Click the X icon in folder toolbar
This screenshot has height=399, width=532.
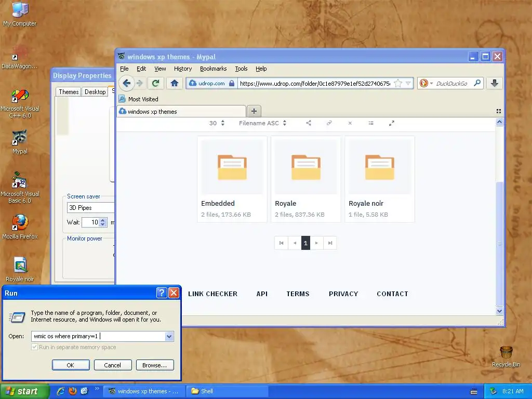(350, 123)
